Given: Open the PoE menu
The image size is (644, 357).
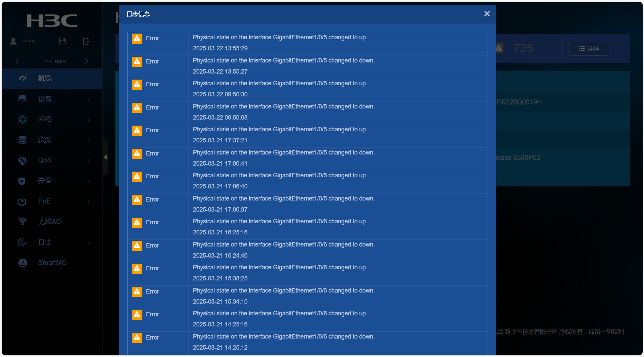Looking at the screenshot, I should pyautogui.click(x=52, y=202).
